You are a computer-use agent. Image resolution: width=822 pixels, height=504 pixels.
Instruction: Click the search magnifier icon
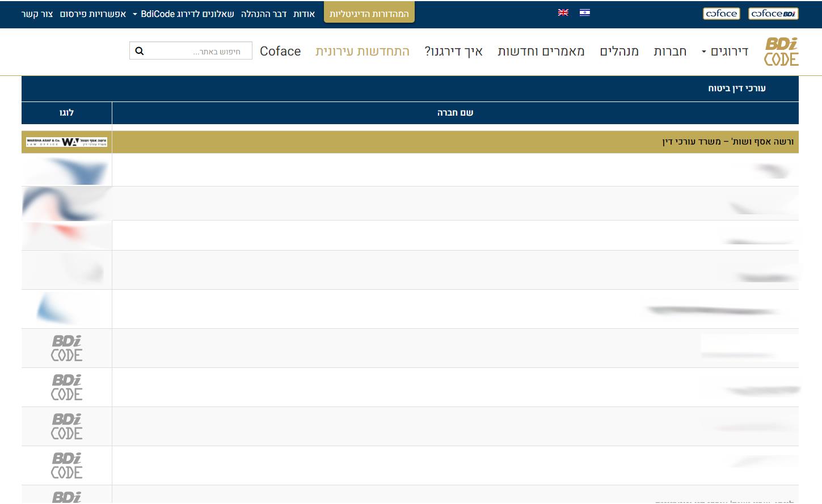click(140, 51)
